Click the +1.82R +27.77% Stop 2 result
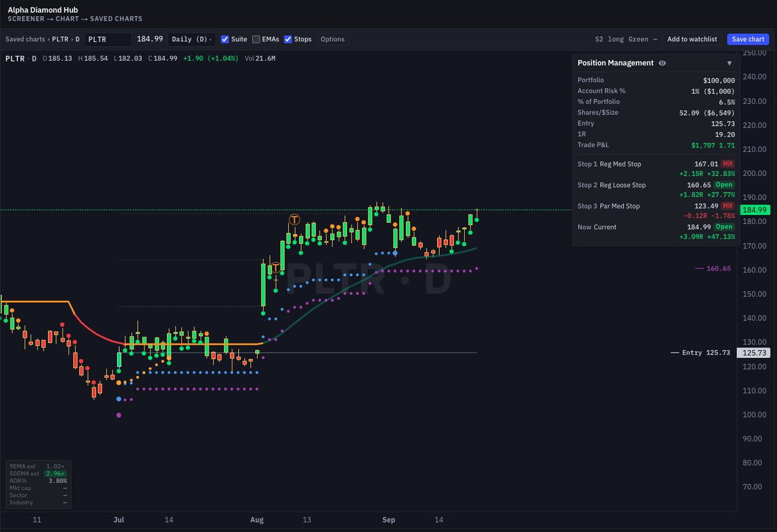The image size is (777, 532). (706, 195)
